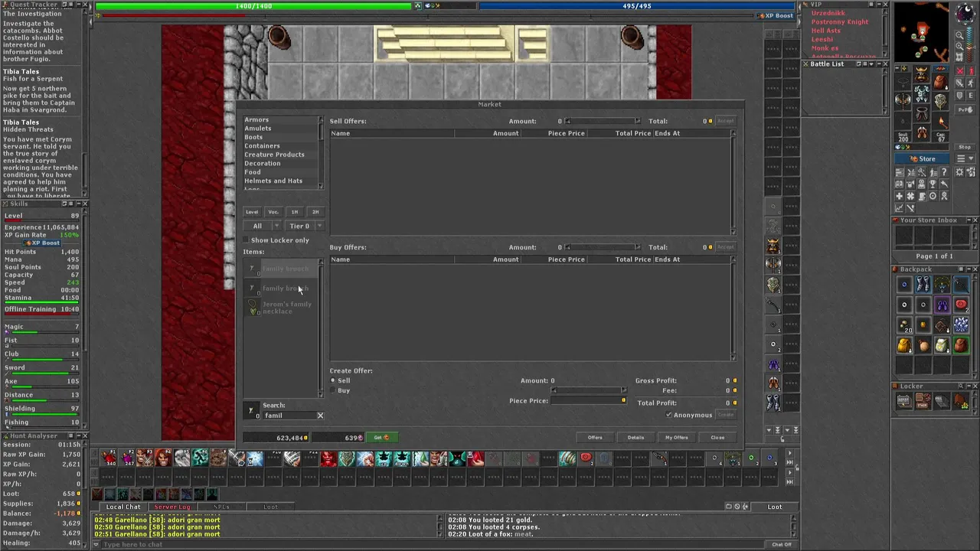980x551 pixels.
Task: Click the top bar XP Boost button
Action: coord(776,15)
